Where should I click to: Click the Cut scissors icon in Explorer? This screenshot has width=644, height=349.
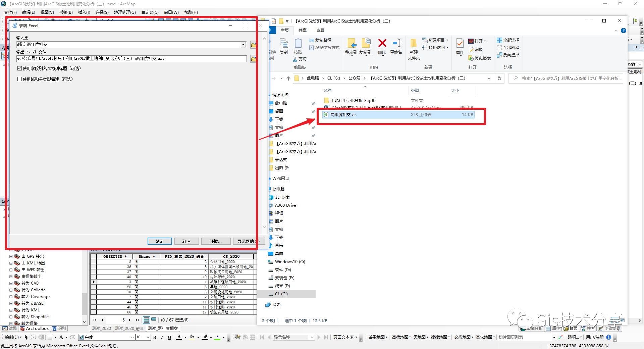(x=295, y=59)
